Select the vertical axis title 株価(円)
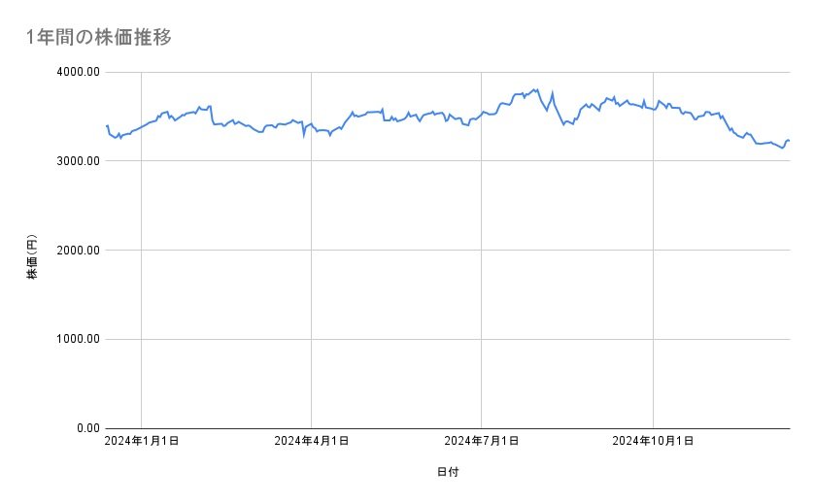The height and width of the screenshot is (504, 815). pyautogui.click(x=32, y=257)
